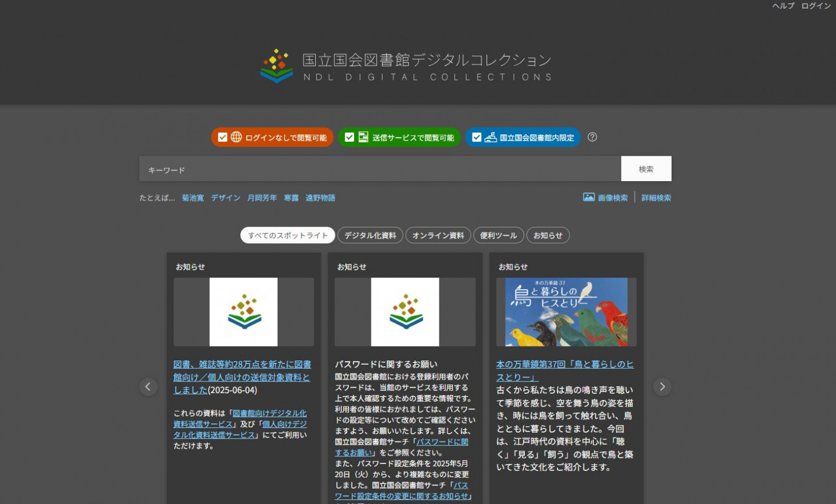Click the library building icon in blue filter
This screenshot has height=504, width=836.
491,137
